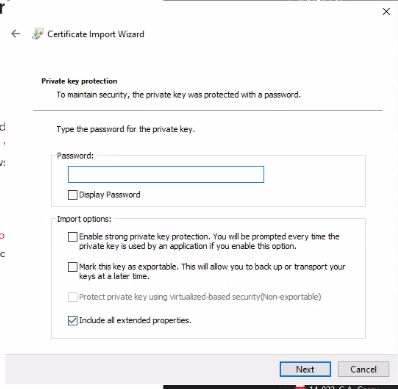Click the 'keys at a later time' label line

click(114, 276)
